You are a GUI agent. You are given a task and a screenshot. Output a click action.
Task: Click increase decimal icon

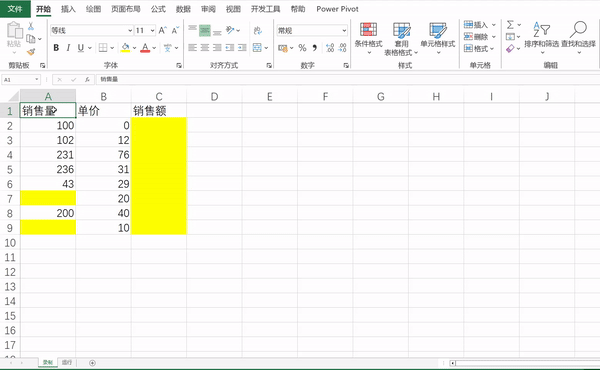click(x=330, y=48)
